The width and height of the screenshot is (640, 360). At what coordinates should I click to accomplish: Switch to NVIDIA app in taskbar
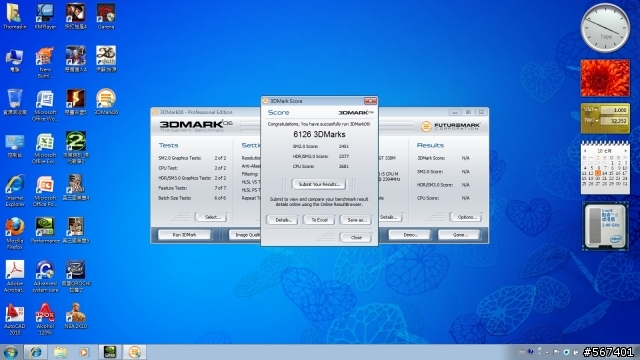110,352
